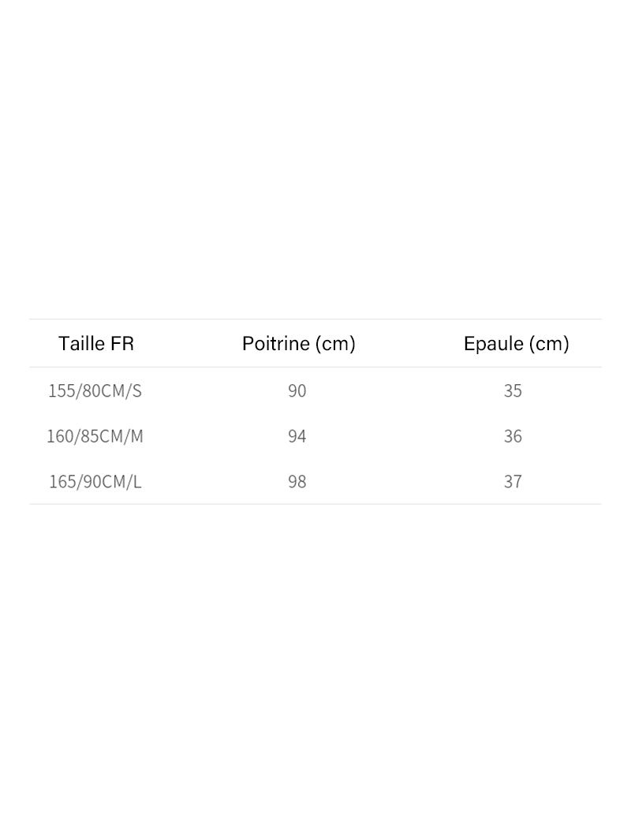Click the word Epaule in header
This screenshot has width=631, height=840.
[x=493, y=343]
